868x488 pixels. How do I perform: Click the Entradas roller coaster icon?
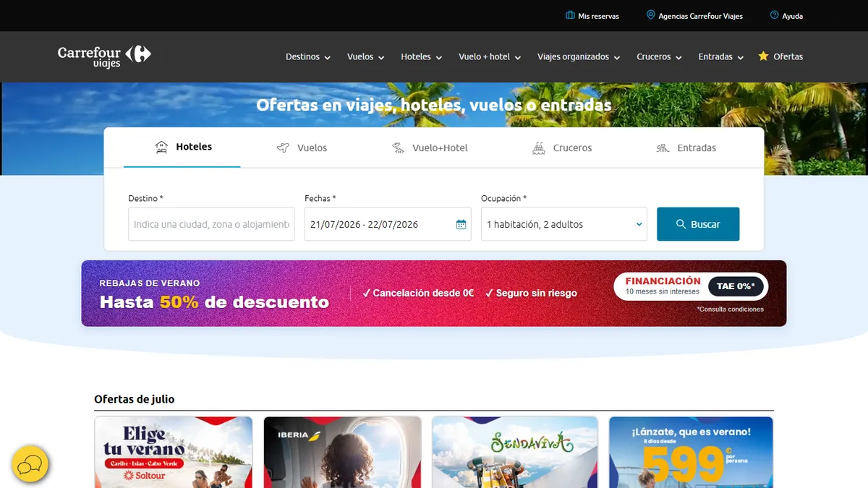tap(663, 147)
